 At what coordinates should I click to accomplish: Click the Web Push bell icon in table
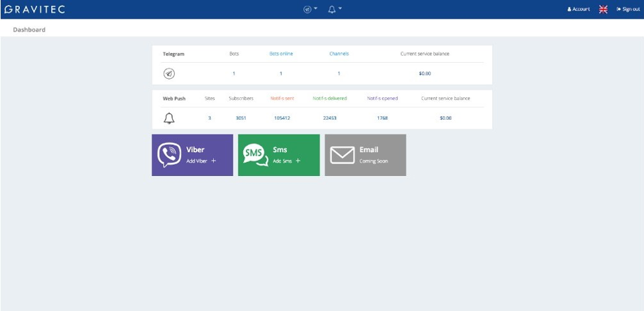pos(169,118)
